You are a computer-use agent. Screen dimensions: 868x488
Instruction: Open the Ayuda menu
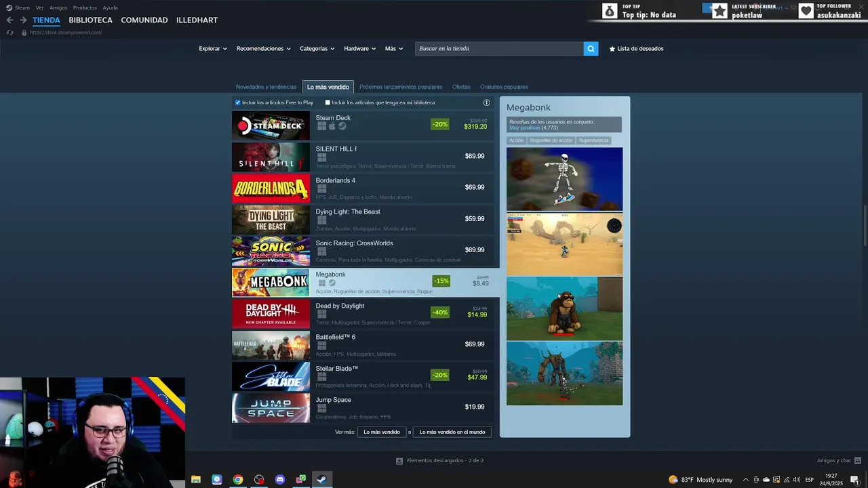(x=111, y=7)
